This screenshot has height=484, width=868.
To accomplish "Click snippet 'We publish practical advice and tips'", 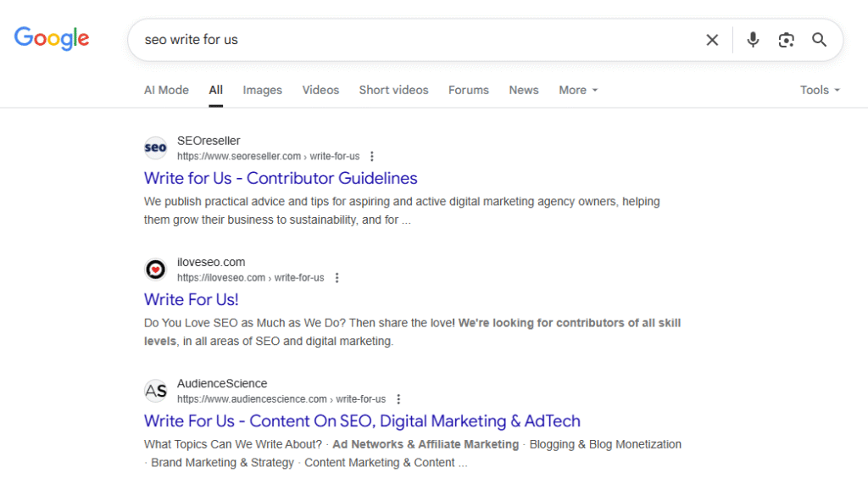I will click(x=402, y=210).
